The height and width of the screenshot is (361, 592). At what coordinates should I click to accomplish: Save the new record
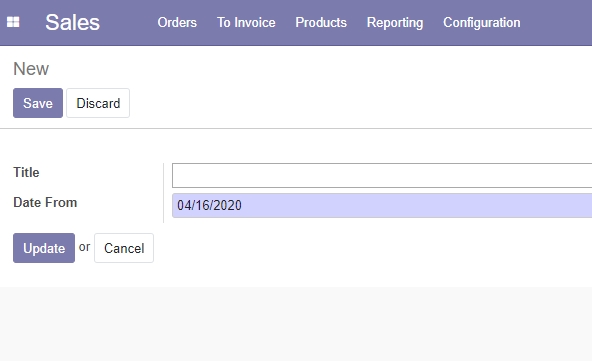(x=38, y=103)
